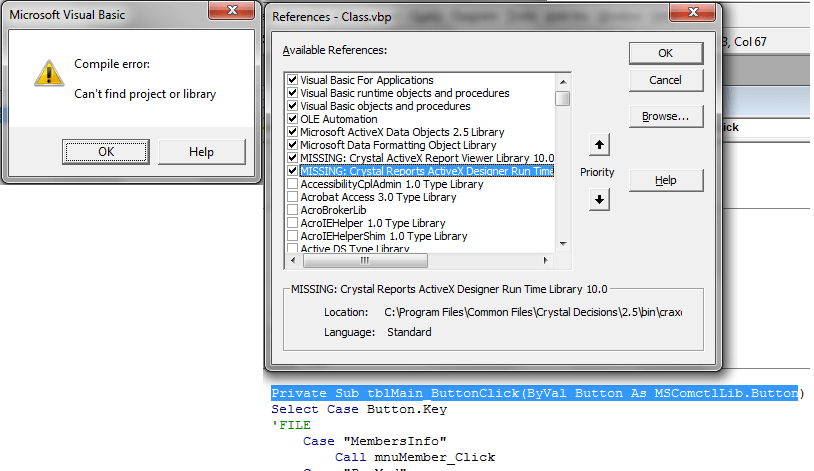This screenshot has height=471, width=814.
Task: Click Help in the compile error dialog
Action: pyautogui.click(x=201, y=152)
